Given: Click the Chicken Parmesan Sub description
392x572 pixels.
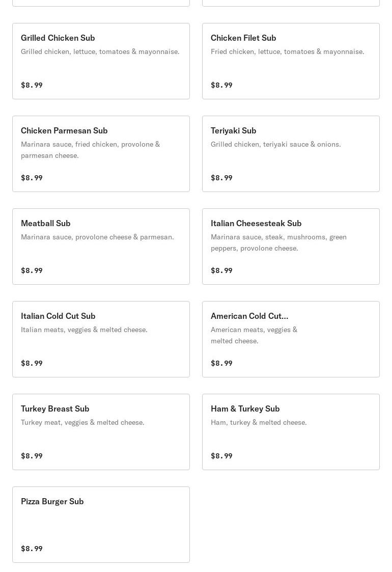Looking at the screenshot, I should pos(91,150).
